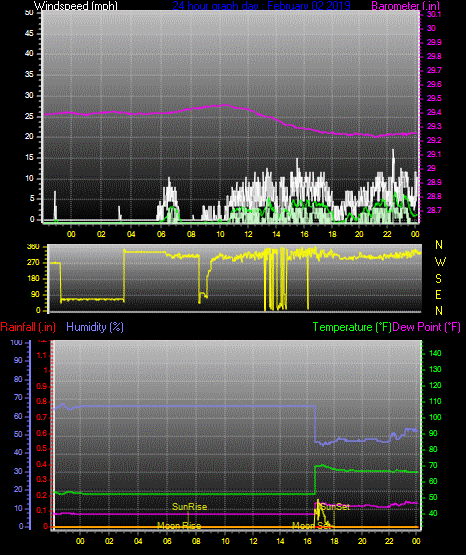Click the "1.1" rainfall axis value
The width and height of the screenshot is (466, 555).
tap(42, 355)
